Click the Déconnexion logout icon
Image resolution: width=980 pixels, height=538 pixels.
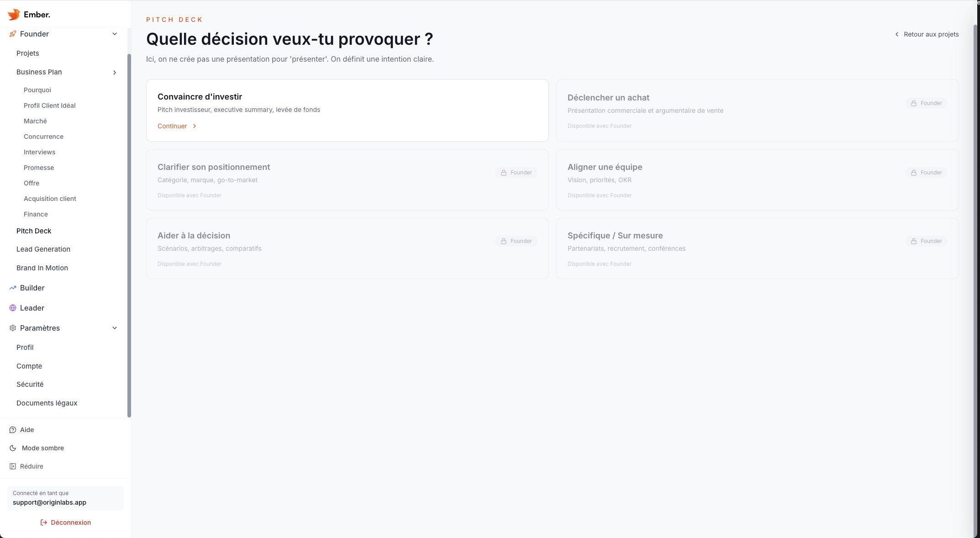click(x=44, y=522)
